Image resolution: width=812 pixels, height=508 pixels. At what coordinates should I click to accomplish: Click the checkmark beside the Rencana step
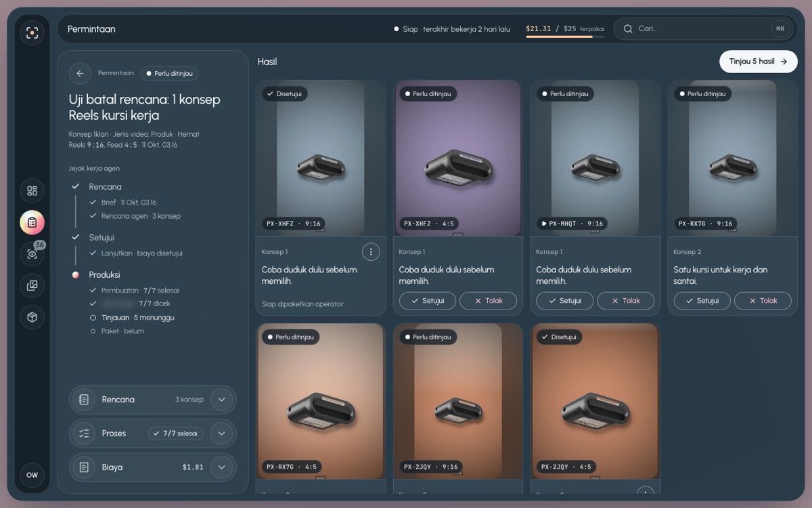pyautogui.click(x=76, y=186)
